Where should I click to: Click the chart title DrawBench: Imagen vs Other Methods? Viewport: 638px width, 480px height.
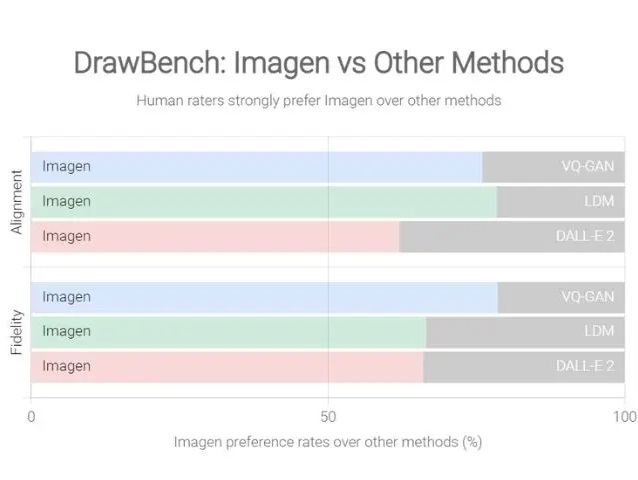(318, 63)
